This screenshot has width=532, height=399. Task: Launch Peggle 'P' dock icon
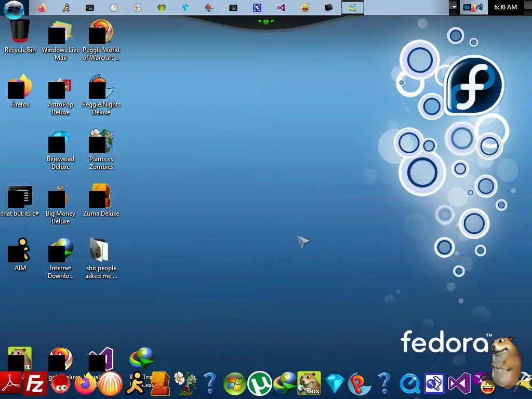(x=359, y=384)
